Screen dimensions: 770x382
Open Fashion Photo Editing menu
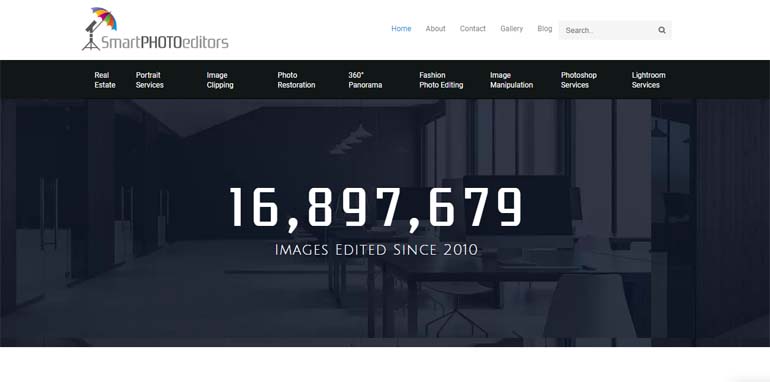coord(441,80)
